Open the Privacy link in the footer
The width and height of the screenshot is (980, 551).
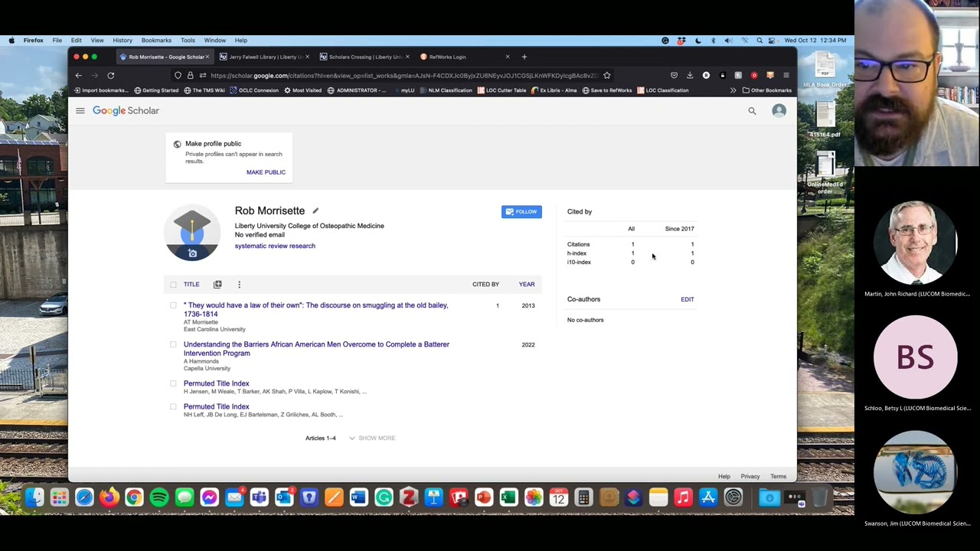(x=750, y=477)
